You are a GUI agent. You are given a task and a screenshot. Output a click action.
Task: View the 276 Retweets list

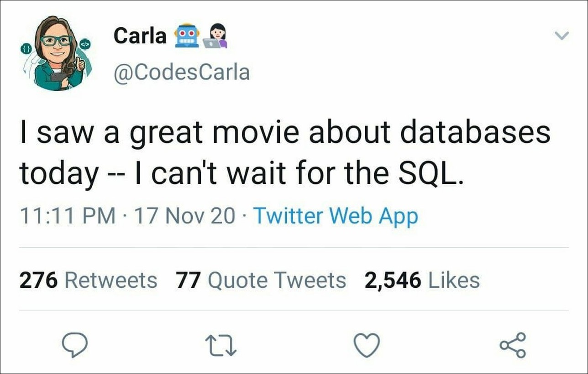tap(88, 280)
